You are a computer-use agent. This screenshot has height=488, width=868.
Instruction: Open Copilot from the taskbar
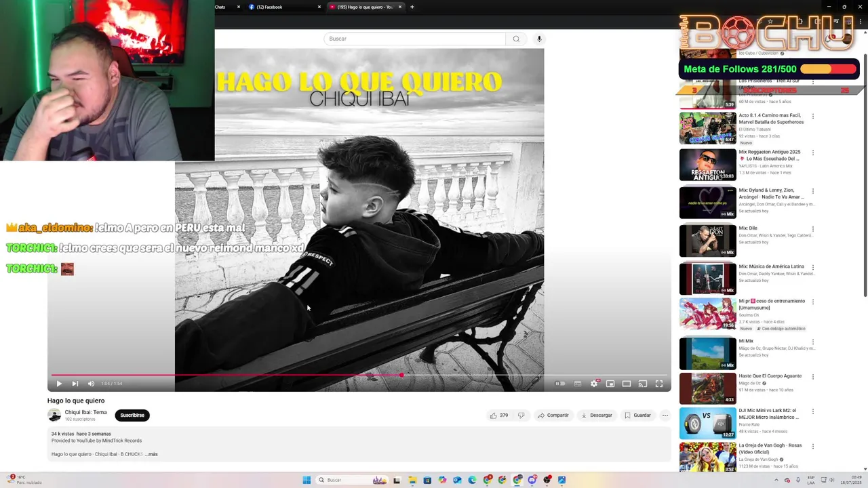443,480
